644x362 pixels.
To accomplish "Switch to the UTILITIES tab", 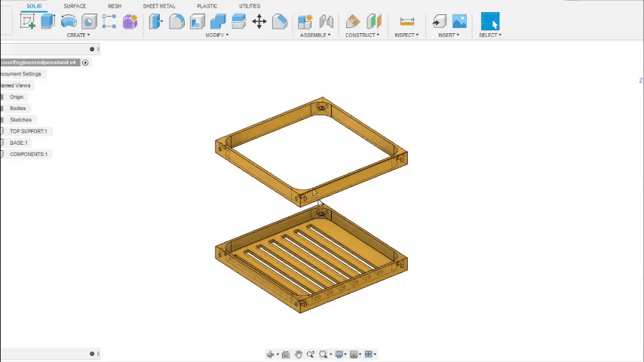I will click(250, 6).
